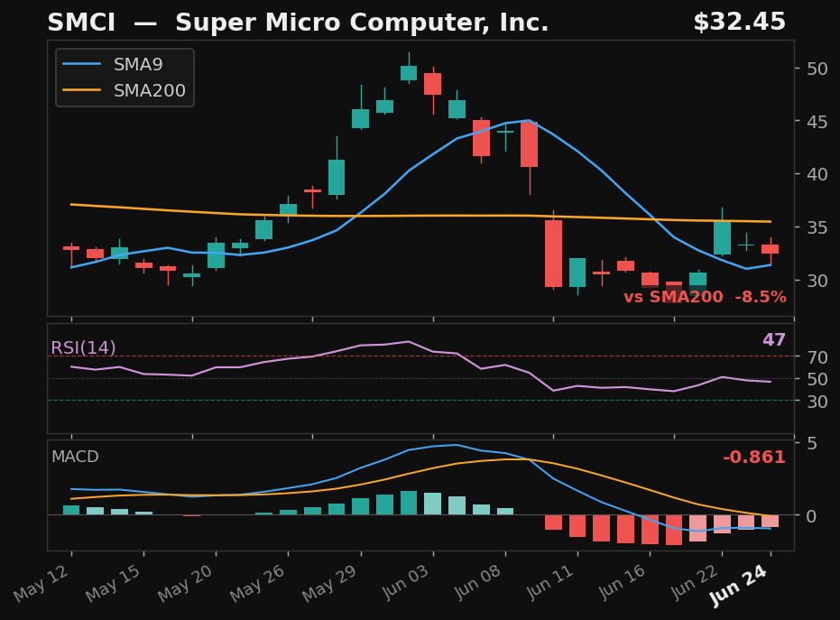Viewport: 840px width, 620px height.
Task: Click the $32.45 current price
Action: tap(739, 23)
